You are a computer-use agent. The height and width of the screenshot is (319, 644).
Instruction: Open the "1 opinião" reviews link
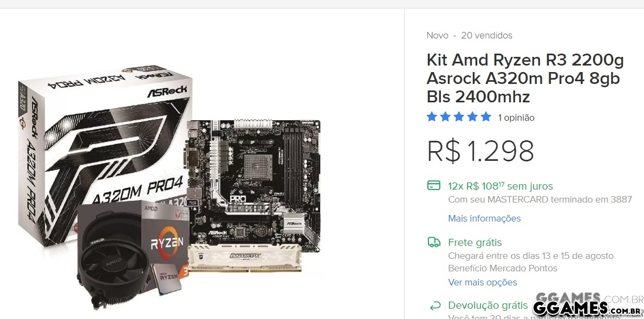click(516, 118)
